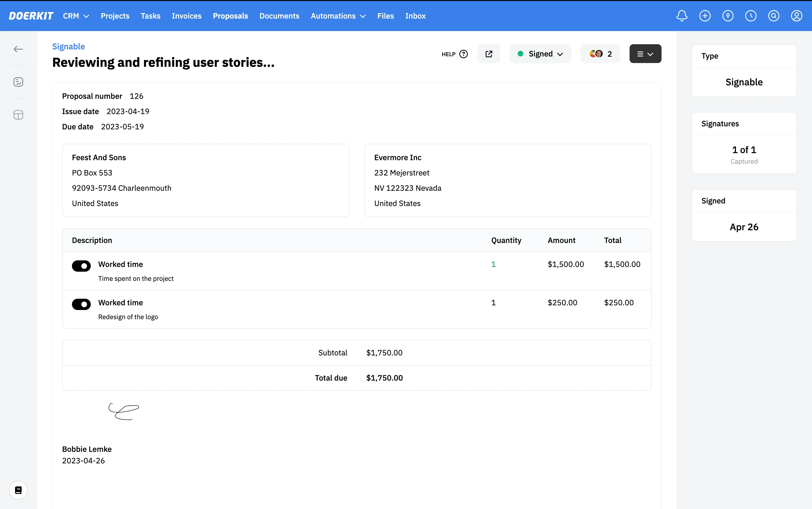Go to the Invoices menu item
812x509 pixels.
(x=186, y=16)
